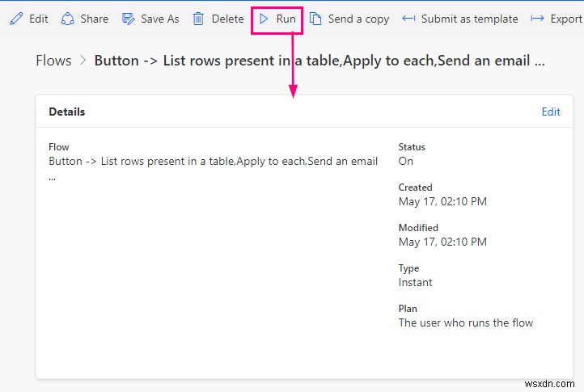Click Modified date May 17, 02:10 PM
Image resolution: width=584 pixels, height=392 pixels.
click(442, 242)
